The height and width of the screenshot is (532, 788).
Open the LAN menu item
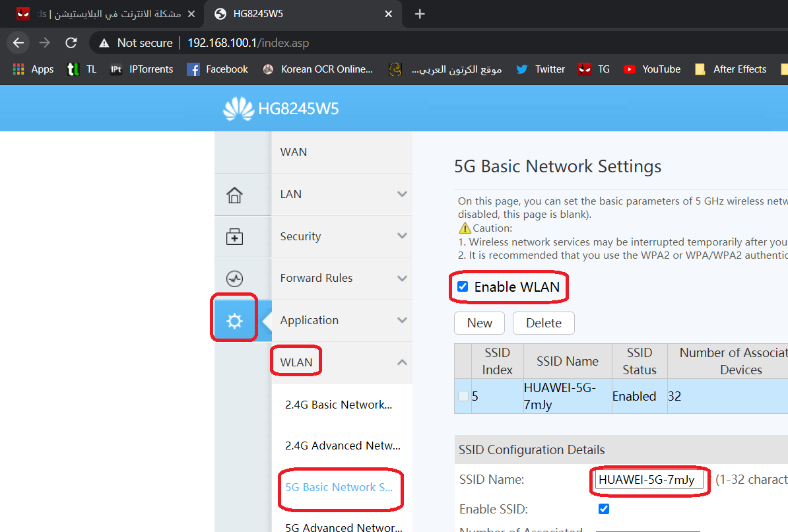point(342,194)
